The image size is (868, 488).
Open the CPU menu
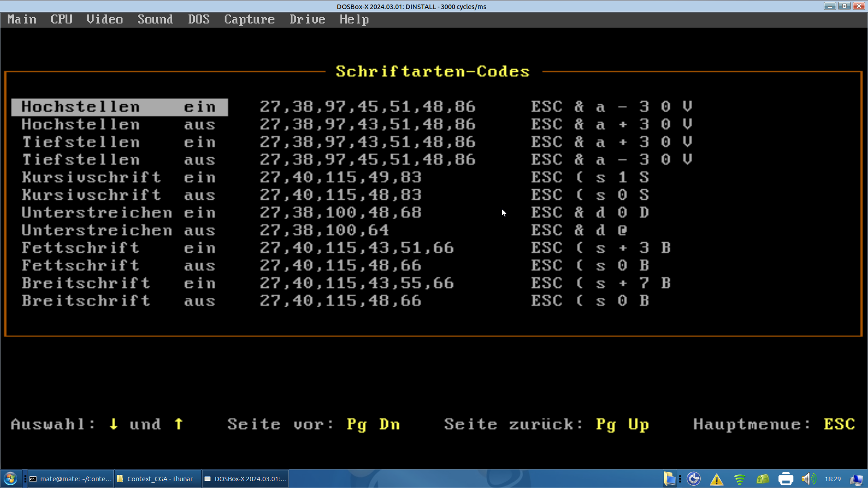pyautogui.click(x=61, y=19)
